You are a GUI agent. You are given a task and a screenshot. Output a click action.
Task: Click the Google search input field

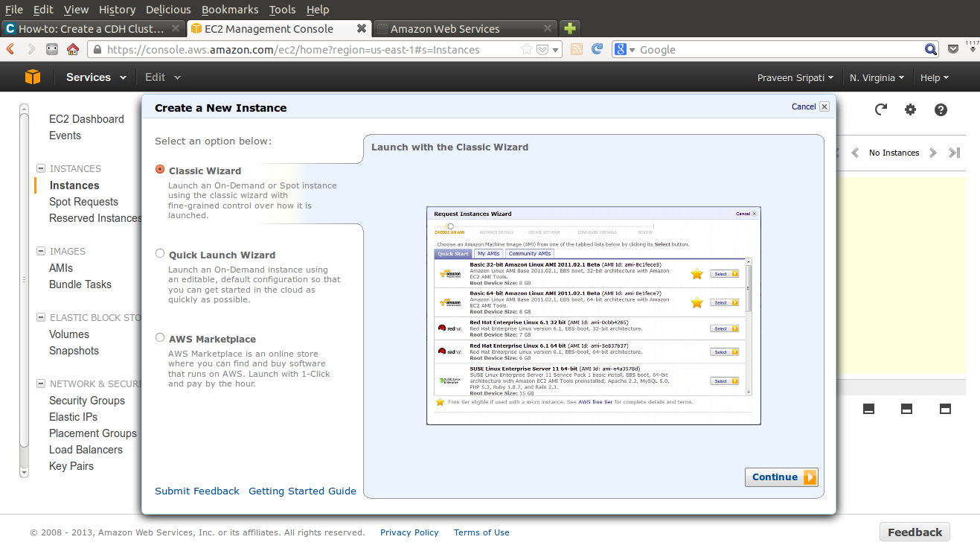(x=781, y=50)
